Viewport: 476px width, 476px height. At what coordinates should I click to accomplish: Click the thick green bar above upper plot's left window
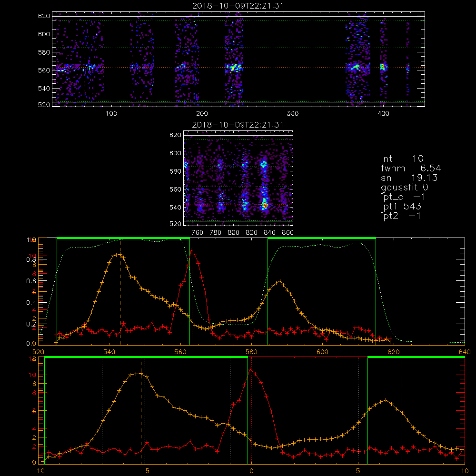click(123, 238)
